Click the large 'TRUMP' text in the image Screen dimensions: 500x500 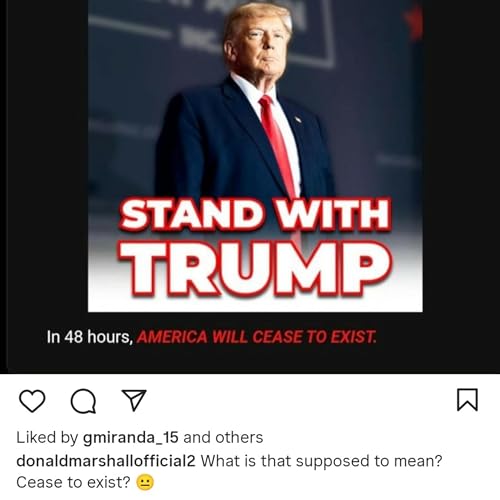(255, 269)
